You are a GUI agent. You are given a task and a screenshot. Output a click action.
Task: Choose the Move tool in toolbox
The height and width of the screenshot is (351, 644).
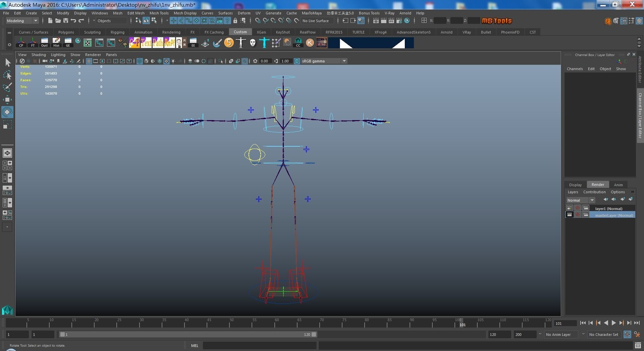point(7,100)
